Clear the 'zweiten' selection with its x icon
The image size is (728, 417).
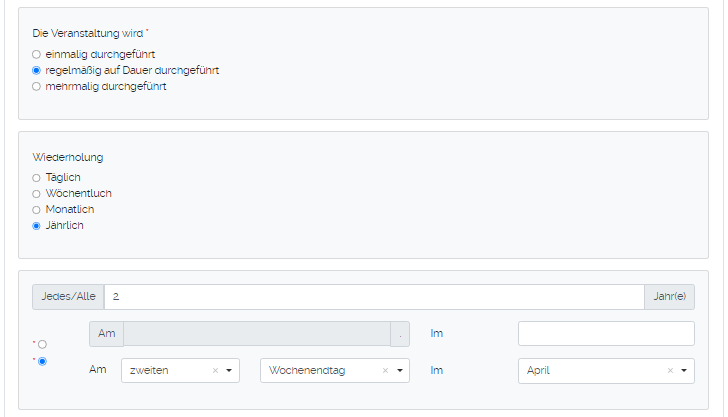tap(215, 371)
